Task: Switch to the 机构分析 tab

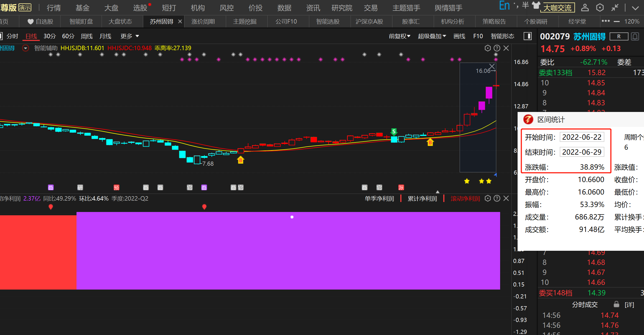Action: click(452, 21)
